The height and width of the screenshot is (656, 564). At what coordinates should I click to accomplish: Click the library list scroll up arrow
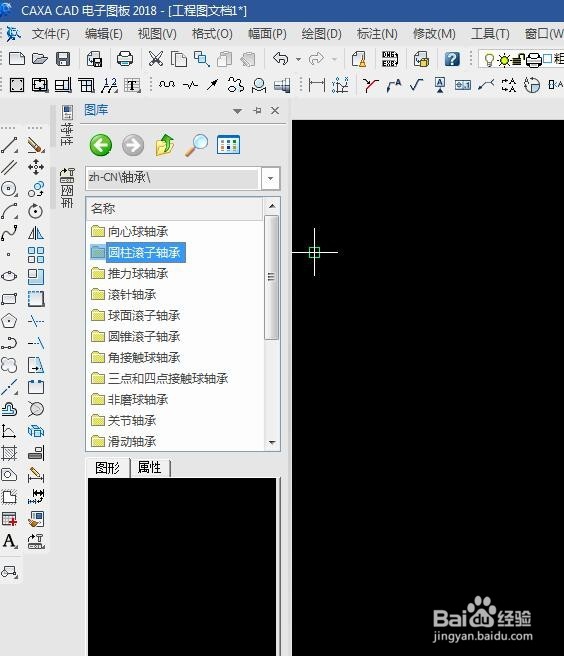[272, 206]
